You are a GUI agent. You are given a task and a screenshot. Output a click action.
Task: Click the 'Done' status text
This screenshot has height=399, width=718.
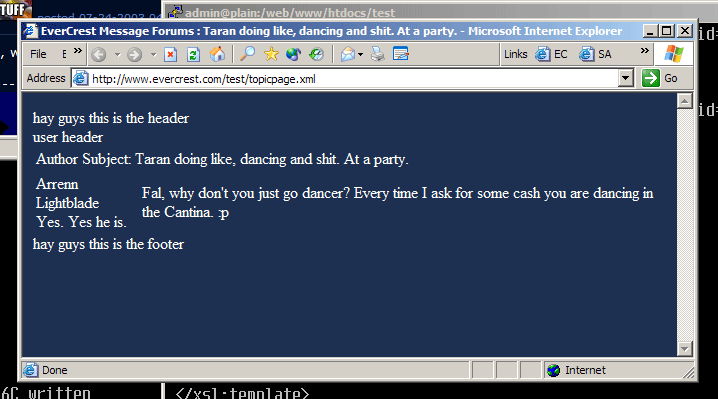(54, 370)
